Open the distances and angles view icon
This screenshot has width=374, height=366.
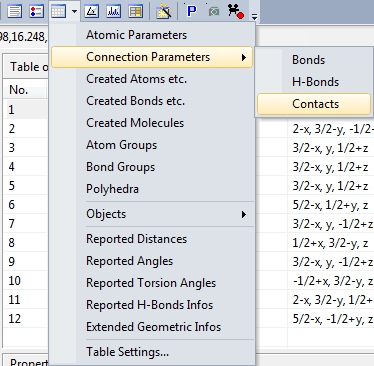(92, 11)
